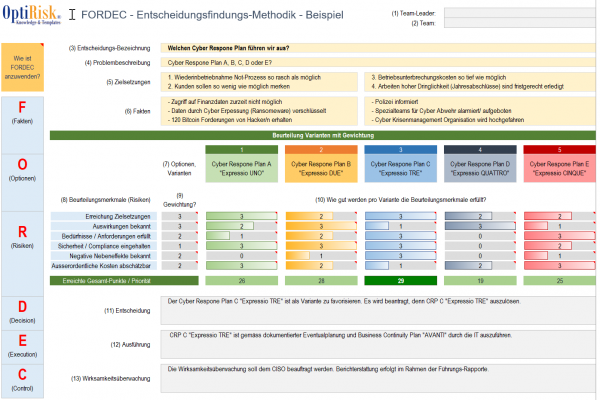Viewport: 600px width, 400px height.
Task: Select the D (Decision) step tile
Action: click(x=22, y=311)
